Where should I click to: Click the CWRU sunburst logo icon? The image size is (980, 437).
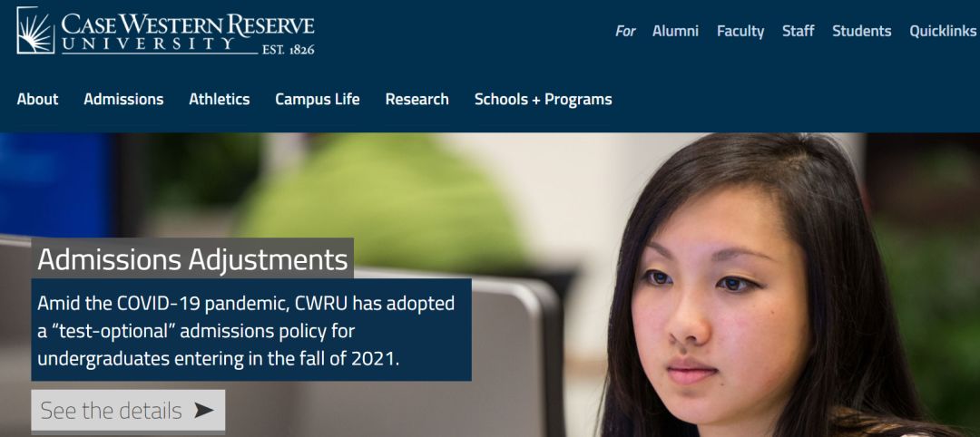point(35,30)
